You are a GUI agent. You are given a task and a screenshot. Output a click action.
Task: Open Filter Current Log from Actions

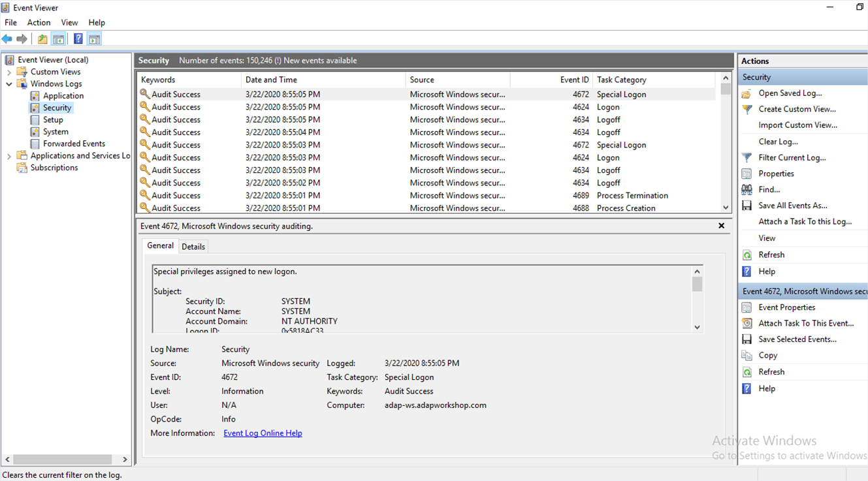pos(792,157)
